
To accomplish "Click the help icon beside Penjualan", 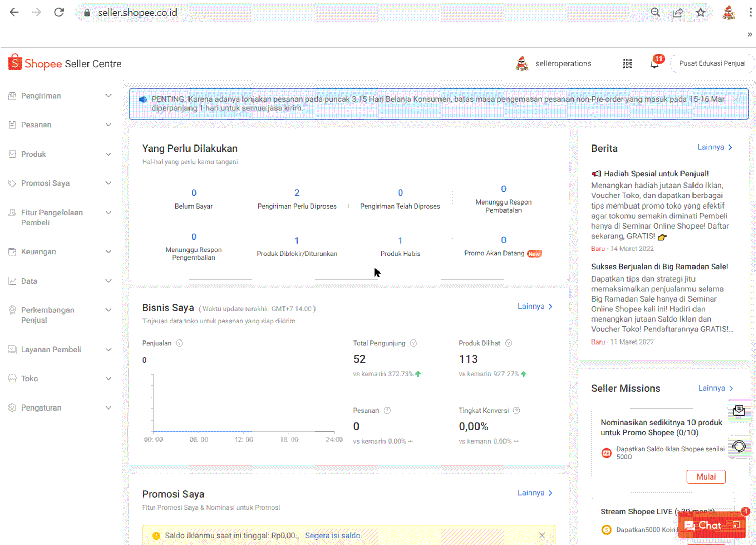I will coord(179,343).
